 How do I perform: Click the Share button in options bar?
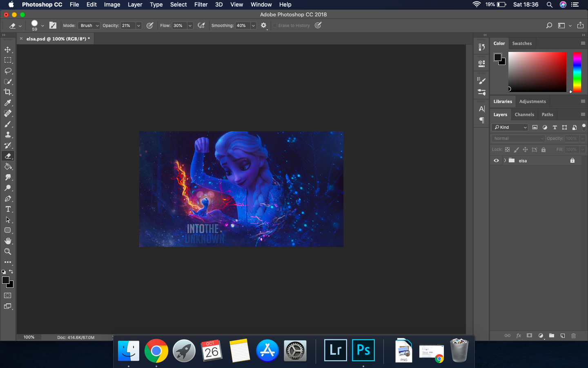(580, 25)
